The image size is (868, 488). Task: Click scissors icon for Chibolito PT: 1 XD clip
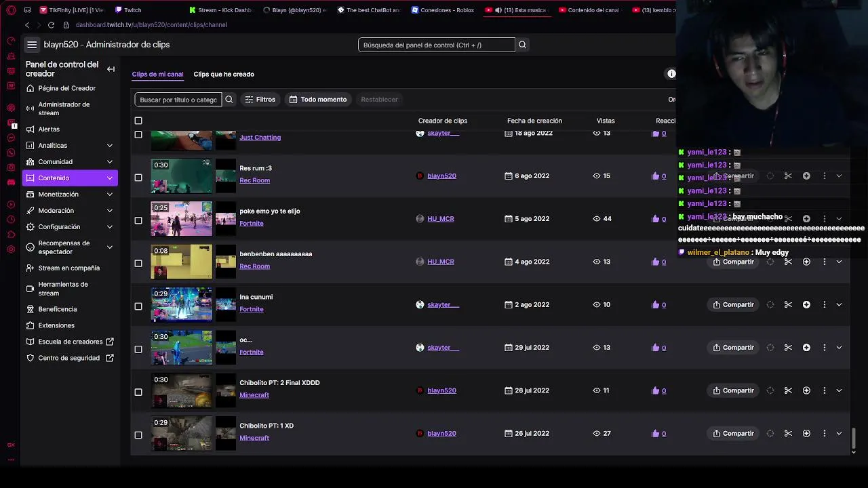click(x=788, y=434)
